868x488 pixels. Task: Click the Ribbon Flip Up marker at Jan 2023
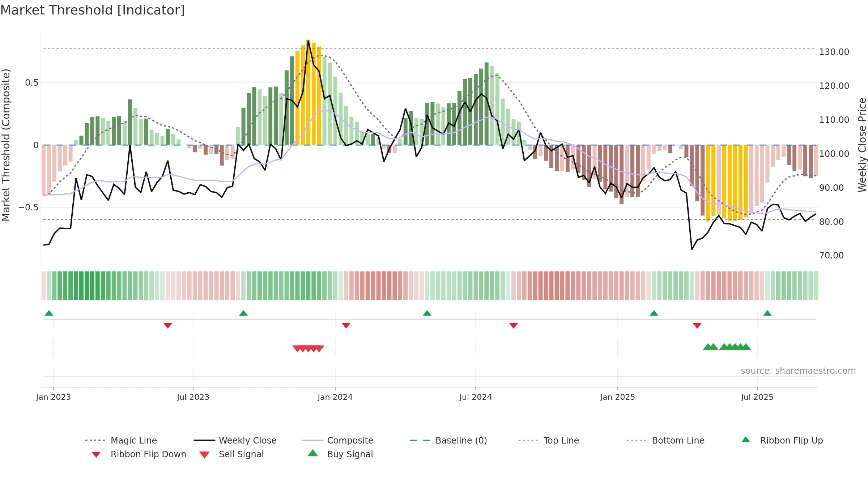click(x=49, y=313)
